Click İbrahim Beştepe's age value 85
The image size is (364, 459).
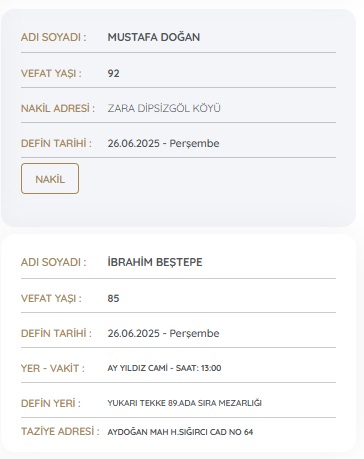point(113,298)
